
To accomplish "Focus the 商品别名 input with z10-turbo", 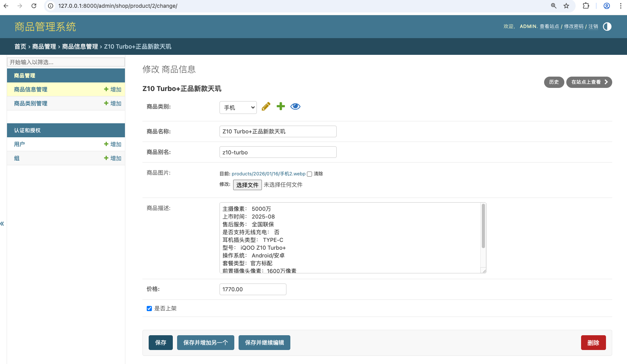I will pos(278,152).
